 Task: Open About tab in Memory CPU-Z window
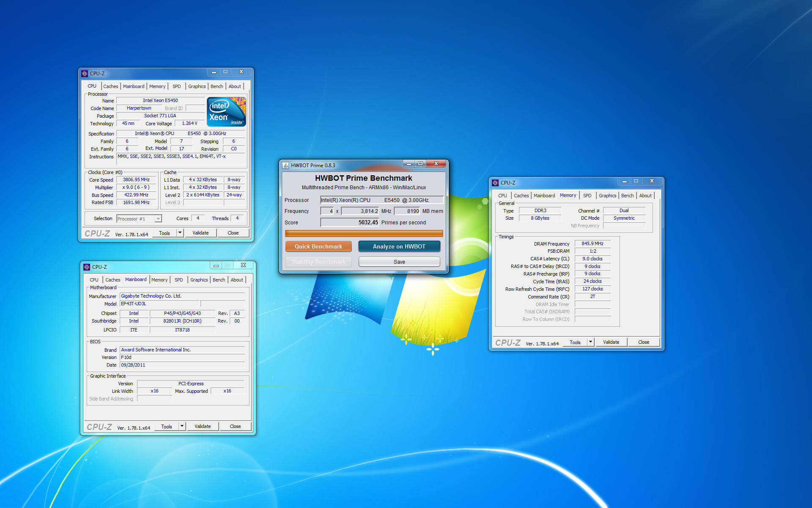click(645, 196)
